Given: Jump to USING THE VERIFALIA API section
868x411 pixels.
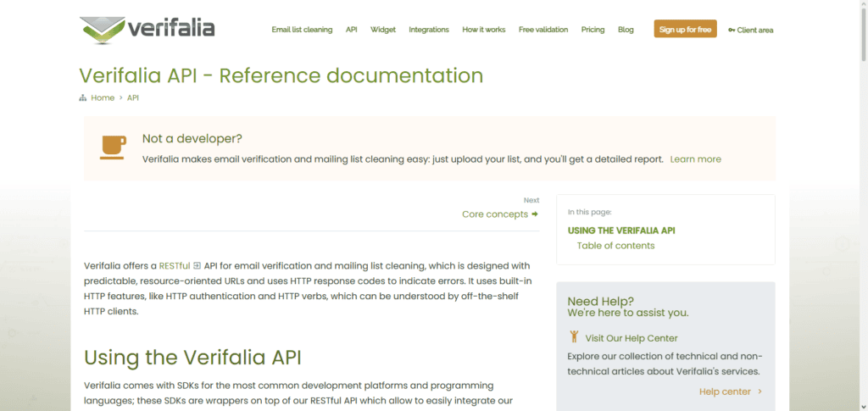Looking at the screenshot, I should (621, 230).
